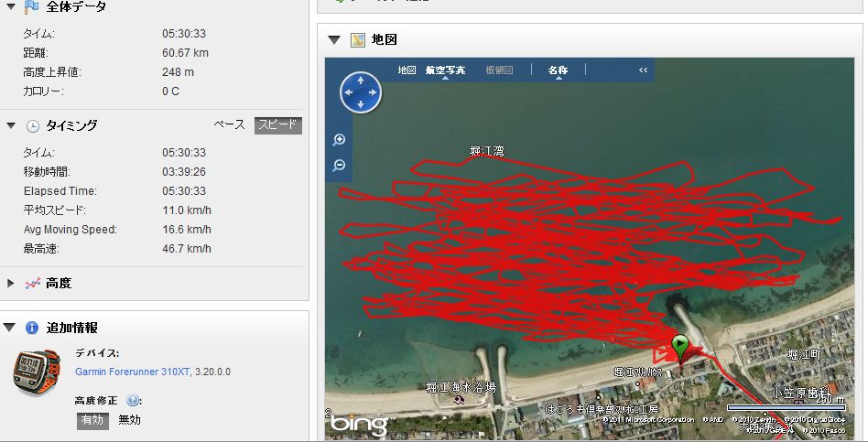Click the Elapsed Time value 05:30:33
Screen dimensions: 868x442
(184, 191)
